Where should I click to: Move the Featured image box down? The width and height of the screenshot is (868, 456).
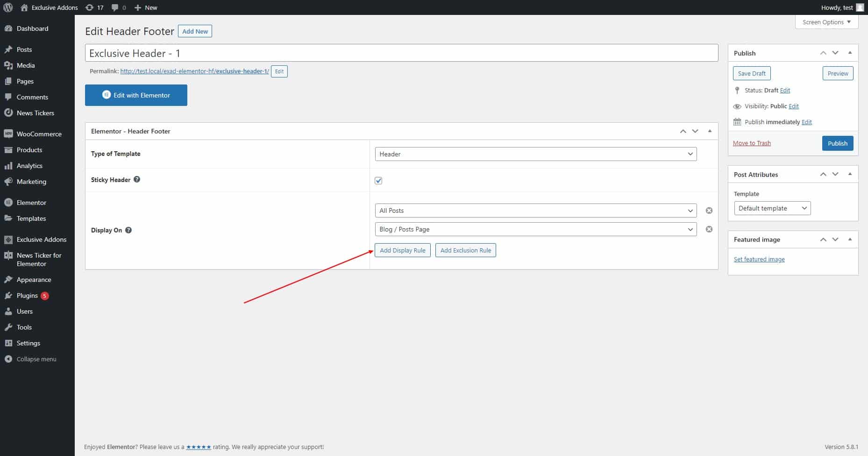(835, 239)
